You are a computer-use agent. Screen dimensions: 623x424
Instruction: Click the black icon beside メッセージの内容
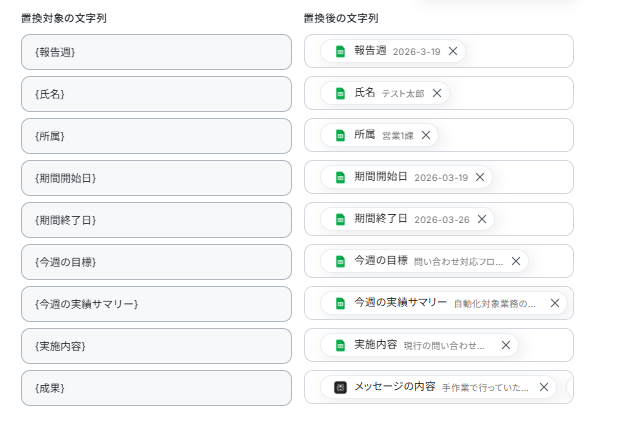tap(340, 387)
